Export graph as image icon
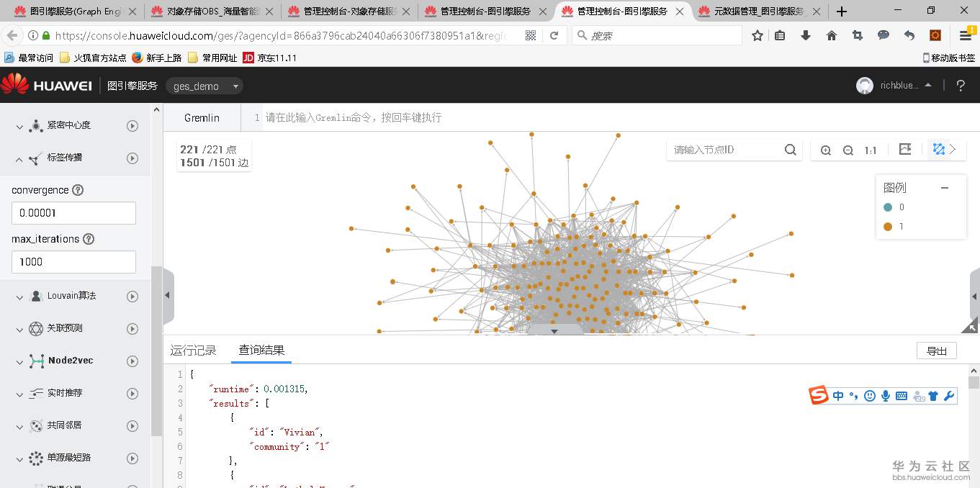Viewport: 980px width, 488px height. coord(905,149)
